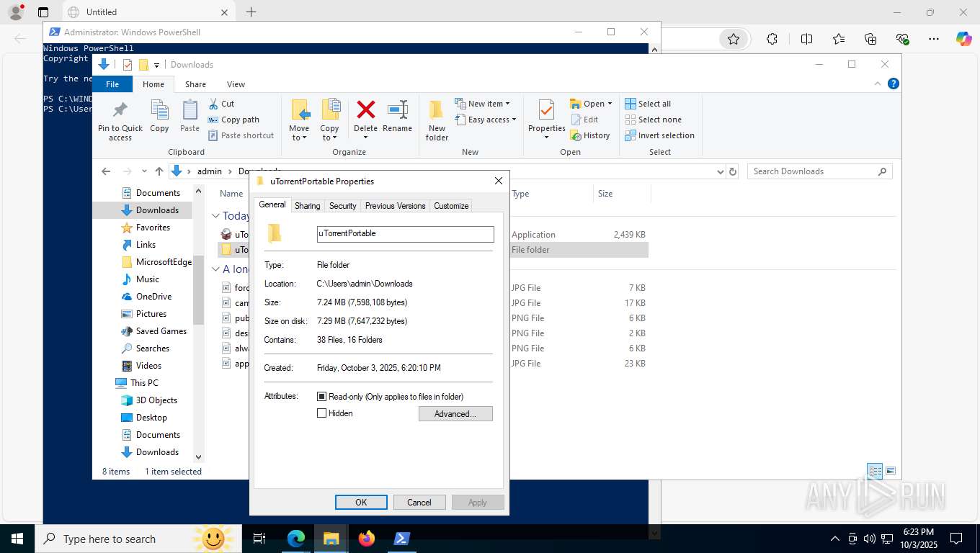Switch to the Share ribbon tab
The width and height of the screenshot is (980, 553).
click(195, 84)
